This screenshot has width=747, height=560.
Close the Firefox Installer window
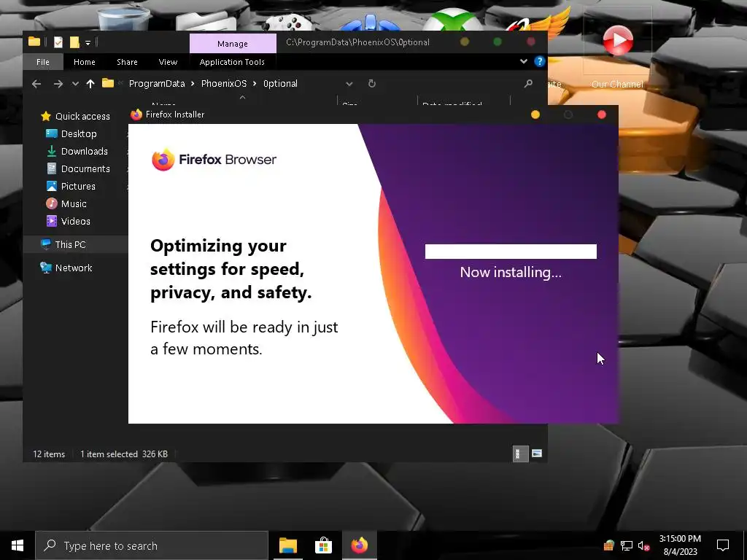click(x=602, y=114)
